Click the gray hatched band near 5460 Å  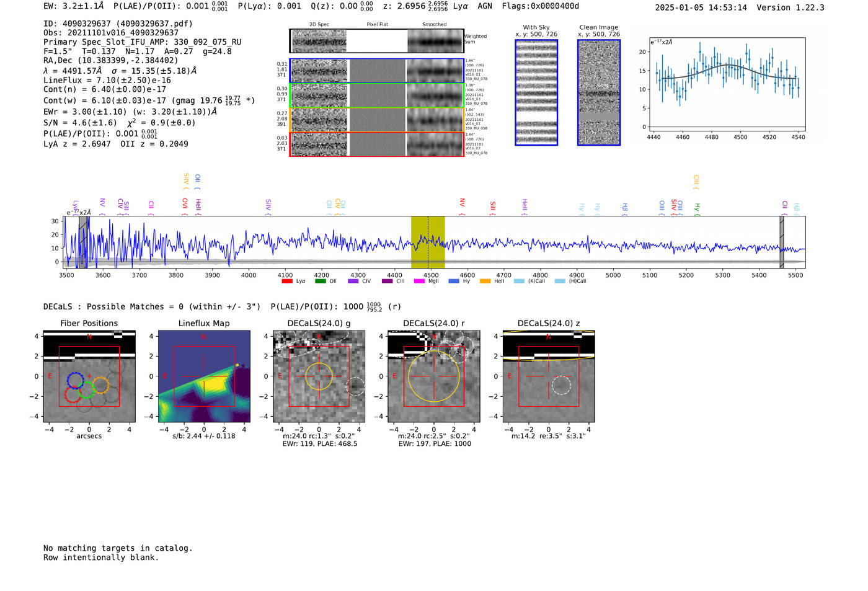(x=782, y=242)
